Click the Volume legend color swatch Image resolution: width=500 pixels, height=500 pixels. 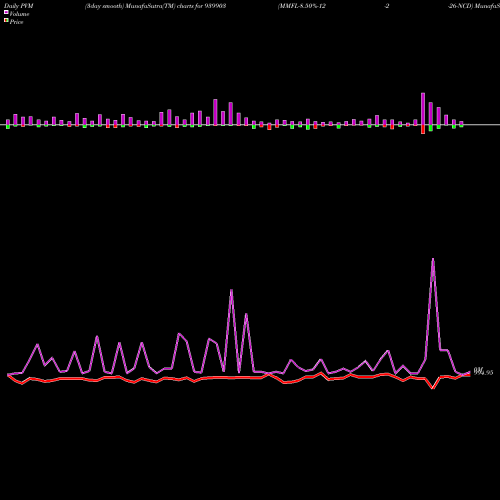[x=6, y=12]
